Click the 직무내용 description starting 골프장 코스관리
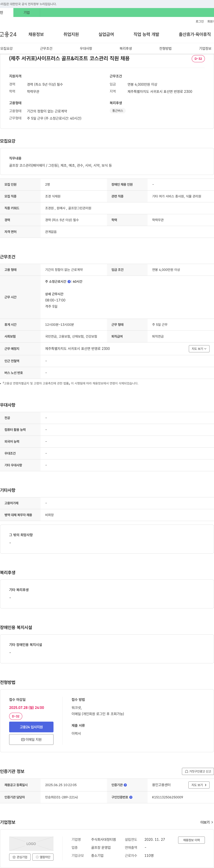Screen dimensions: 214x868 (61, 165)
